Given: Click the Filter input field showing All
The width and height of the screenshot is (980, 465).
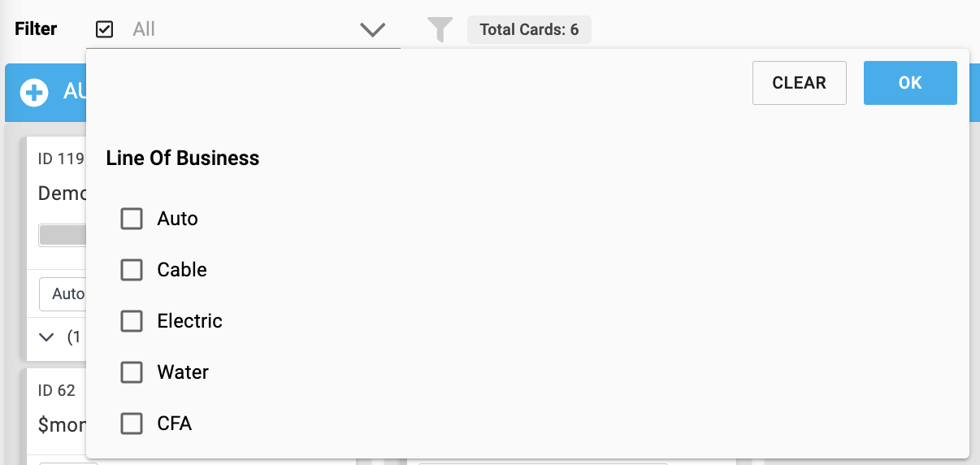Looking at the screenshot, I should click(244, 29).
